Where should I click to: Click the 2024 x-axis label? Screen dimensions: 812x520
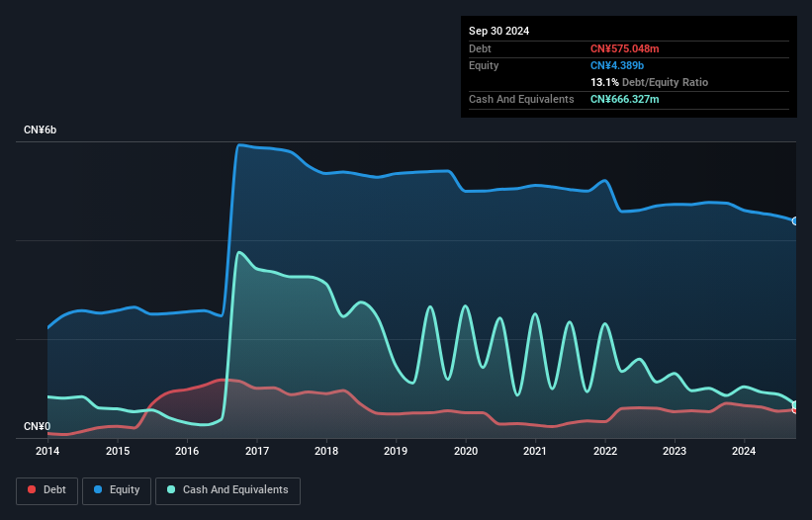coord(744,451)
